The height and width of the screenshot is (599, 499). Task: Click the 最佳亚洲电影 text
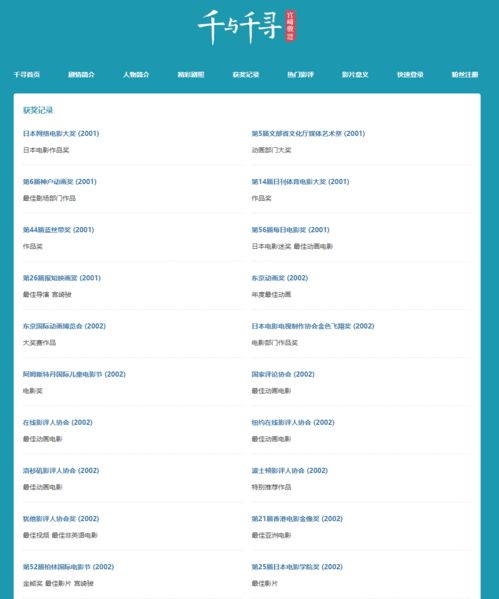point(271,535)
